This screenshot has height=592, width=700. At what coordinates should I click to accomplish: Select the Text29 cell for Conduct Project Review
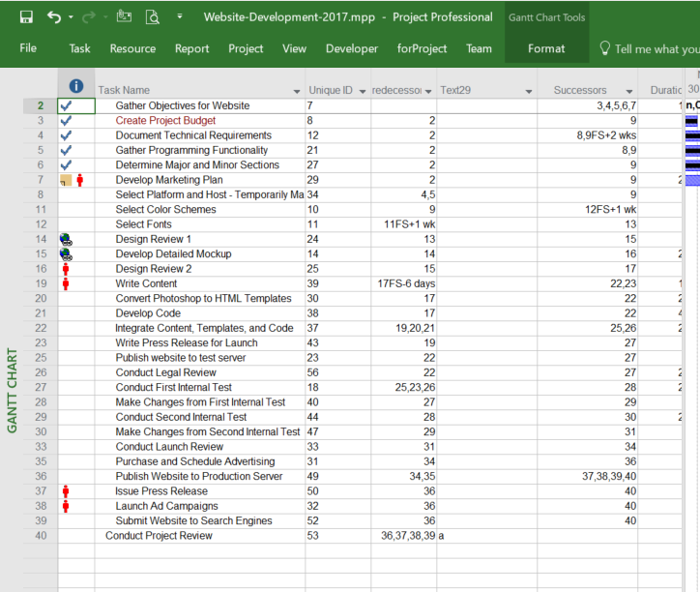click(487, 536)
